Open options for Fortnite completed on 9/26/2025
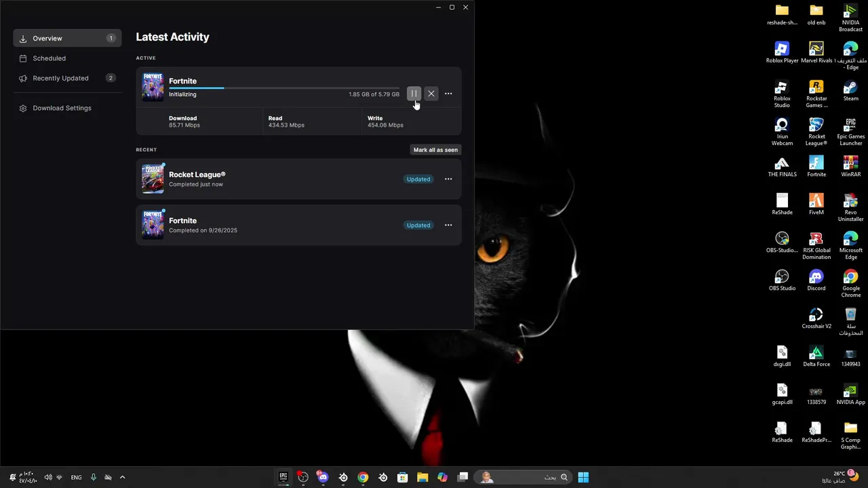Viewport: 868px width, 488px height. [448, 225]
